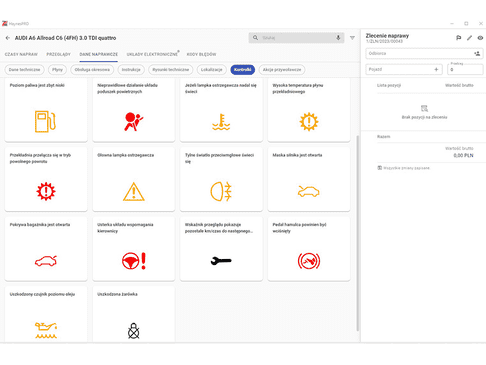This screenshot has height=365, width=486.
Task: Activate the microphone in the search box
Action: [x=338, y=38]
